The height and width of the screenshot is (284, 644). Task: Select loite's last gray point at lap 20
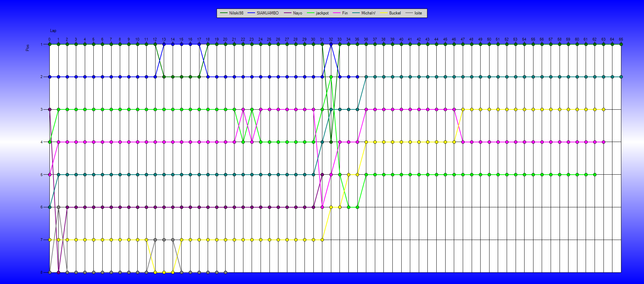point(225,272)
